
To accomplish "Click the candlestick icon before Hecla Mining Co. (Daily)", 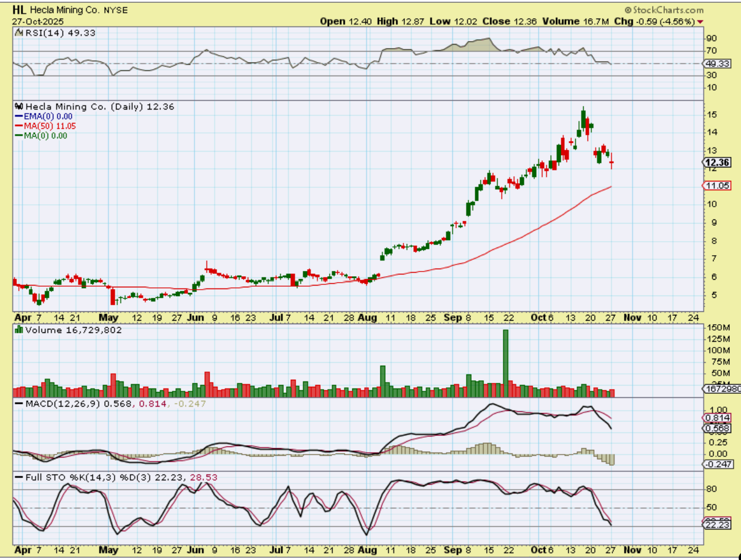I will coord(19,106).
